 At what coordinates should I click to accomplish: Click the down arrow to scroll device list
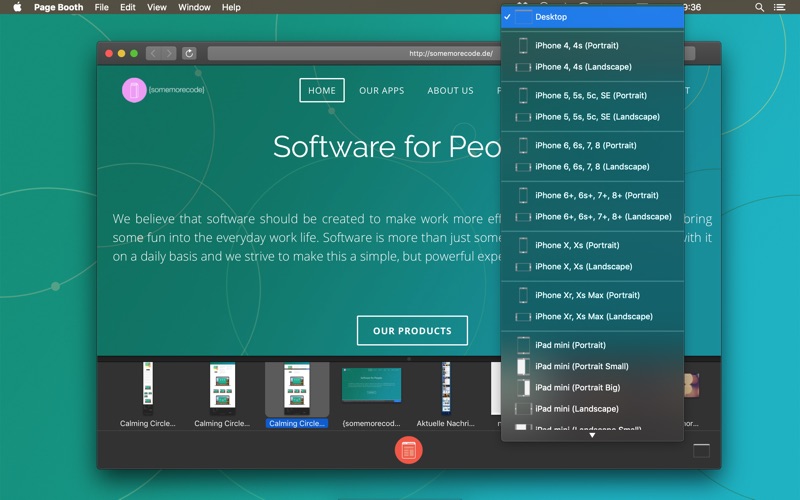[592, 436]
